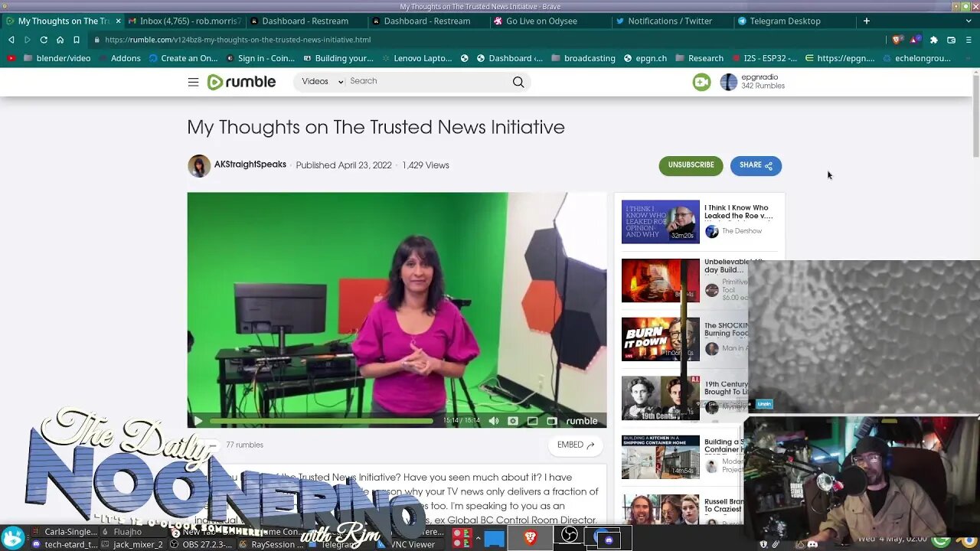Open tech-etard_t... taskbar window
Screen dimensions: 980x551
[64, 545]
